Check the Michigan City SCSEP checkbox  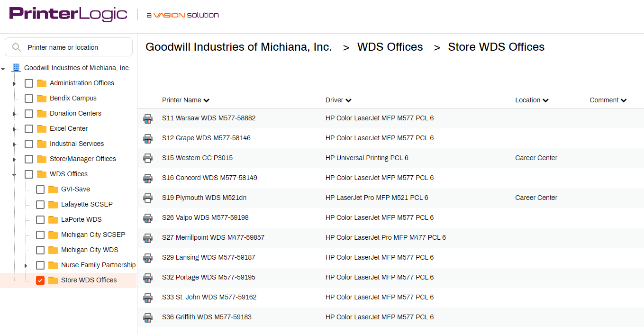click(x=40, y=235)
